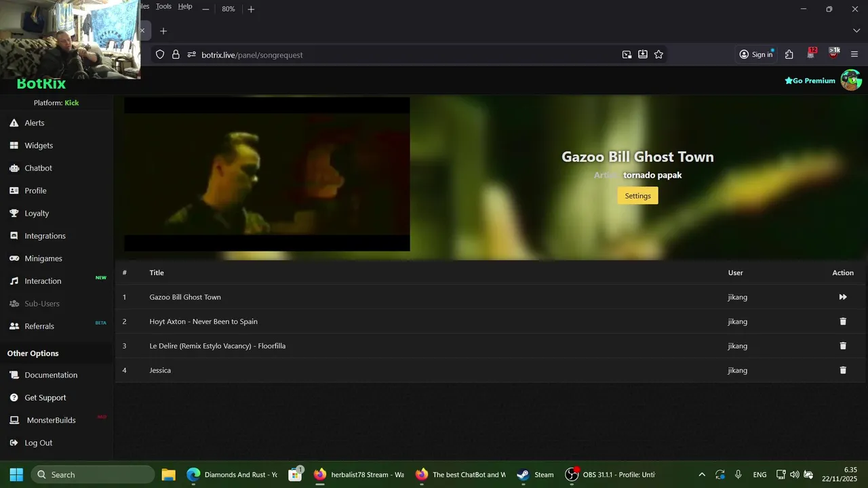The height and width of the screenshot is (488, 868).
Task: Delete Le Delire Floorfilla song request
Action: (x=843, y=346)
